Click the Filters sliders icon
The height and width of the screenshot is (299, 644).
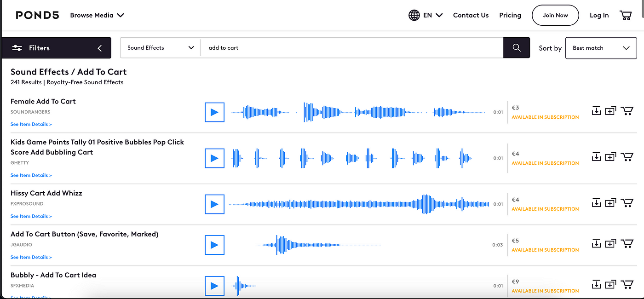pos(17,47)
